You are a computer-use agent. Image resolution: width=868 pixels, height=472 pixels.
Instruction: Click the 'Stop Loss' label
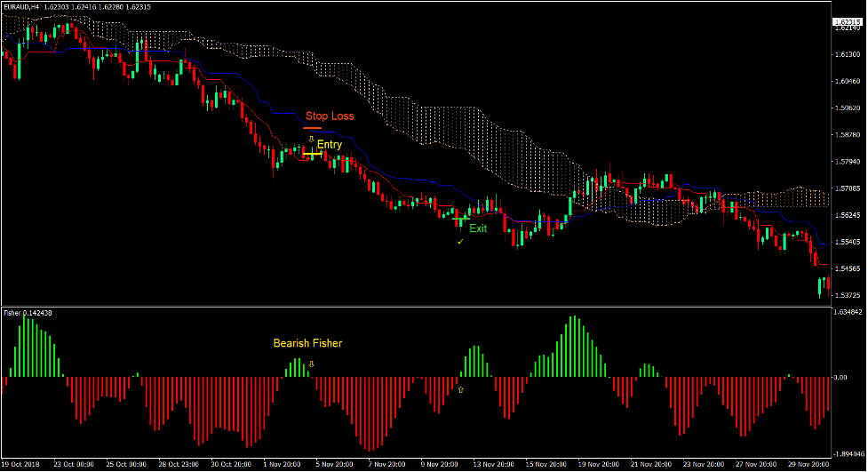pyautogui.click(x=330, y=116)
